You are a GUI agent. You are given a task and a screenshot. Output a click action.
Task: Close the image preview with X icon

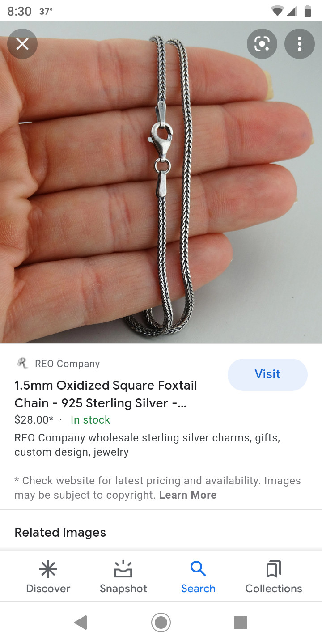point(22,44)
